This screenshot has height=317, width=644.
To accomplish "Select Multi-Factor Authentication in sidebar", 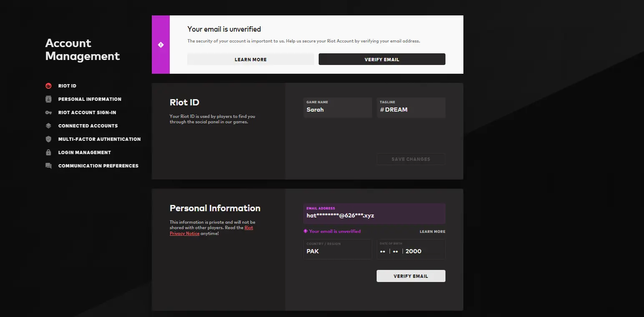I will [x=99, y=139].
